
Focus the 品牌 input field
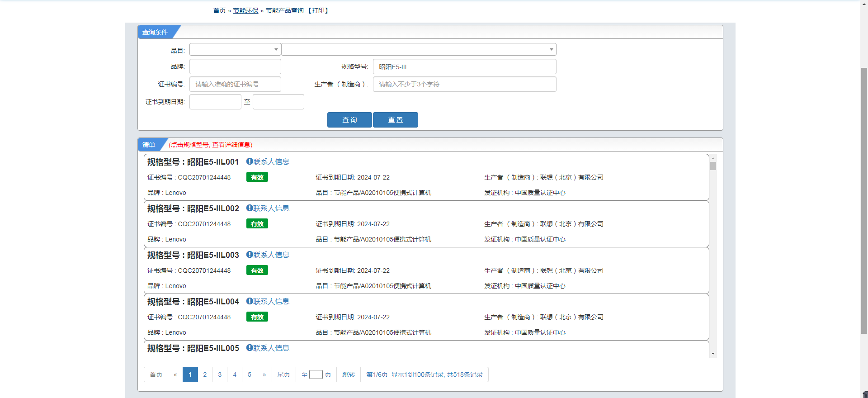[235, 66]
